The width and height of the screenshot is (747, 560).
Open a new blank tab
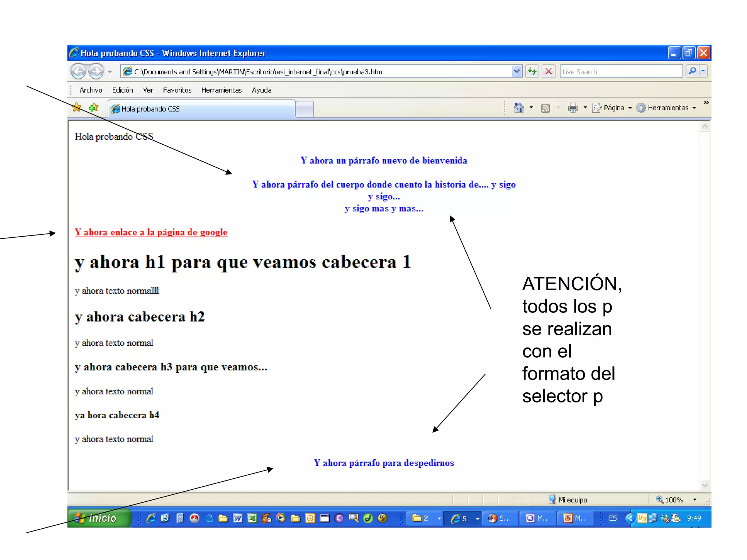pos(305,109)
